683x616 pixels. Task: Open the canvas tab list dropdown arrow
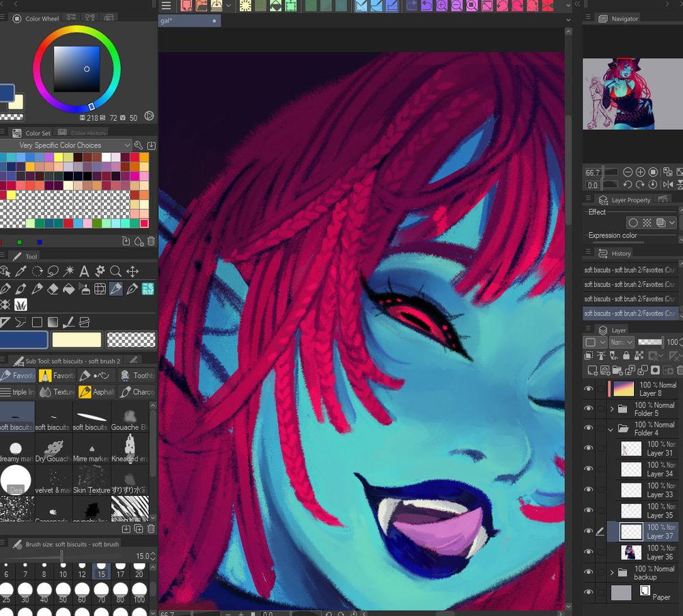(x=568, y=20)
